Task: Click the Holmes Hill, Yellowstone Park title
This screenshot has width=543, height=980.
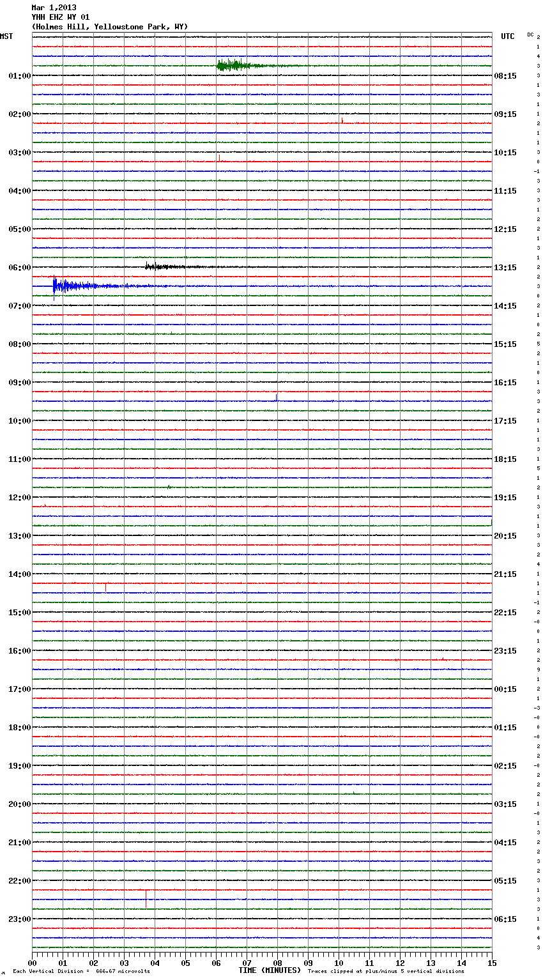Action: (x=110, y=27)
